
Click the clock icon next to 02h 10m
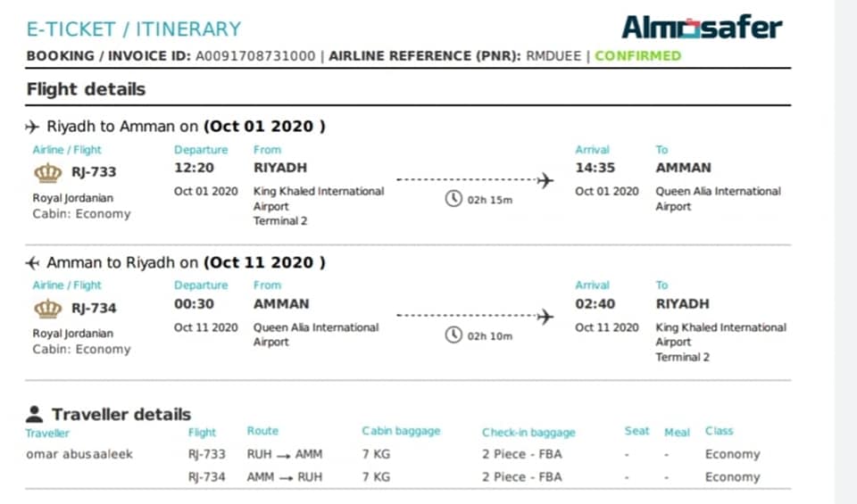coord(453,335)
